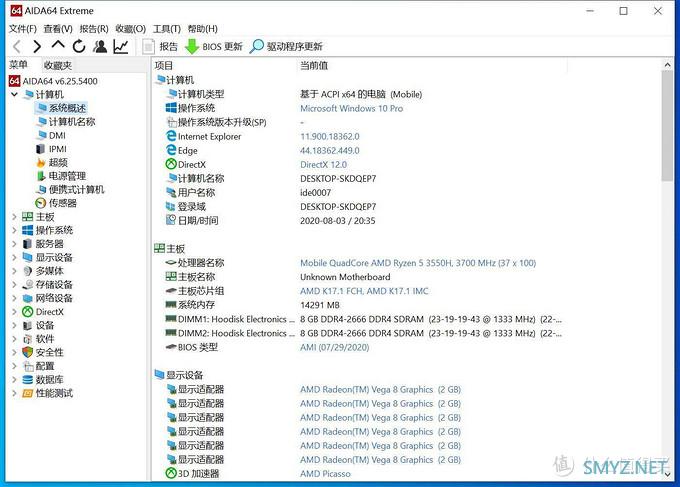Open the 报告 report toolbar button

pos(160,46)
